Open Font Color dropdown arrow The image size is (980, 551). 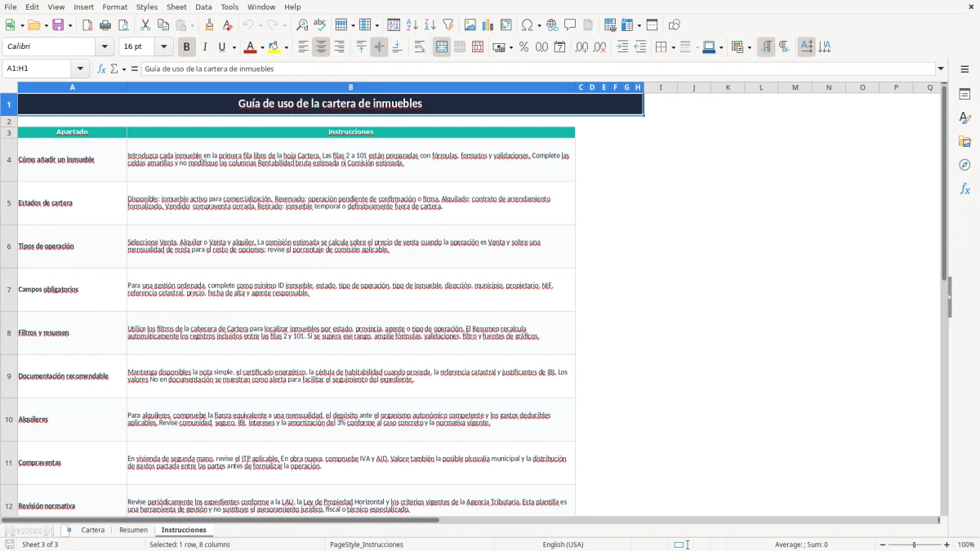[262, 47]
